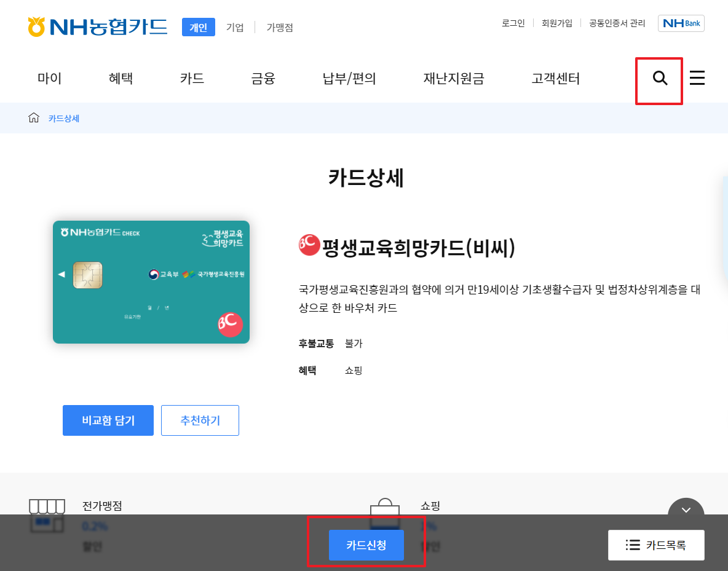Click the 평생교육희망카드 card image

pyautogui.click(x=151, y=282)
